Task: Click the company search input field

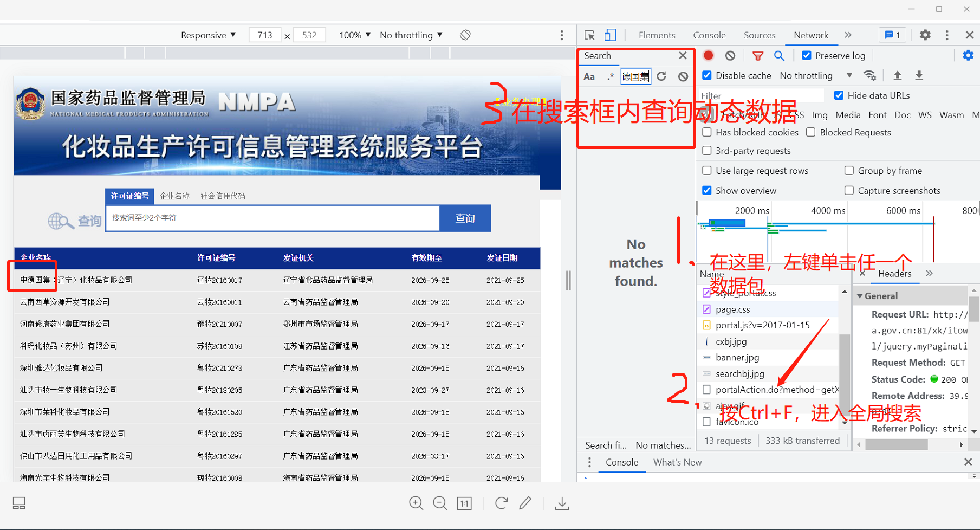Action: [272, 218]
